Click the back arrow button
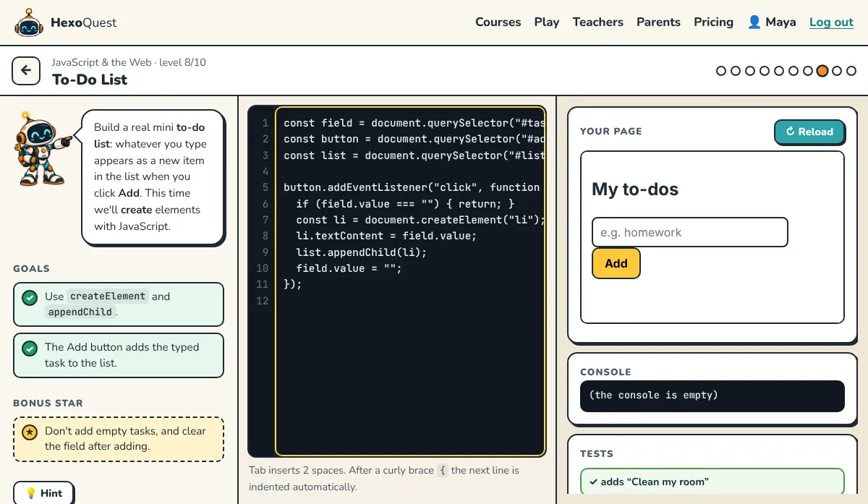Viewport: 868px width, 504px height. click(x=26, y=71)
